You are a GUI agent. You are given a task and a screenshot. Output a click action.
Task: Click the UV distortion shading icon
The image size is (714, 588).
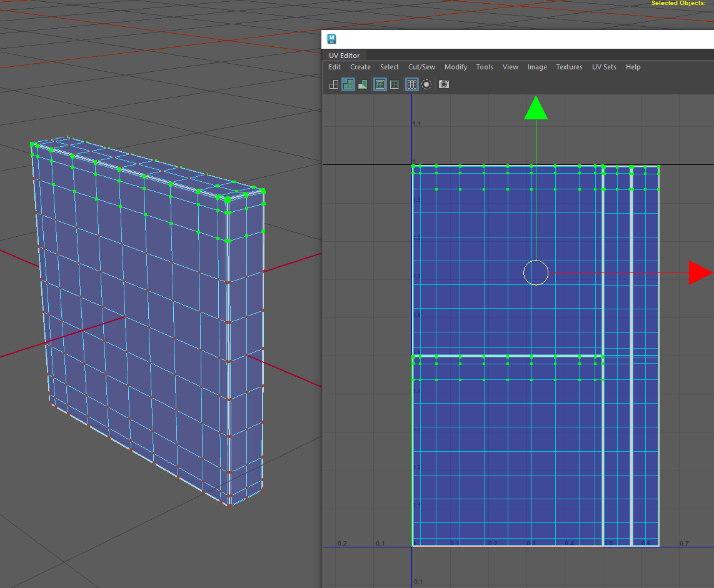point(363,84)
